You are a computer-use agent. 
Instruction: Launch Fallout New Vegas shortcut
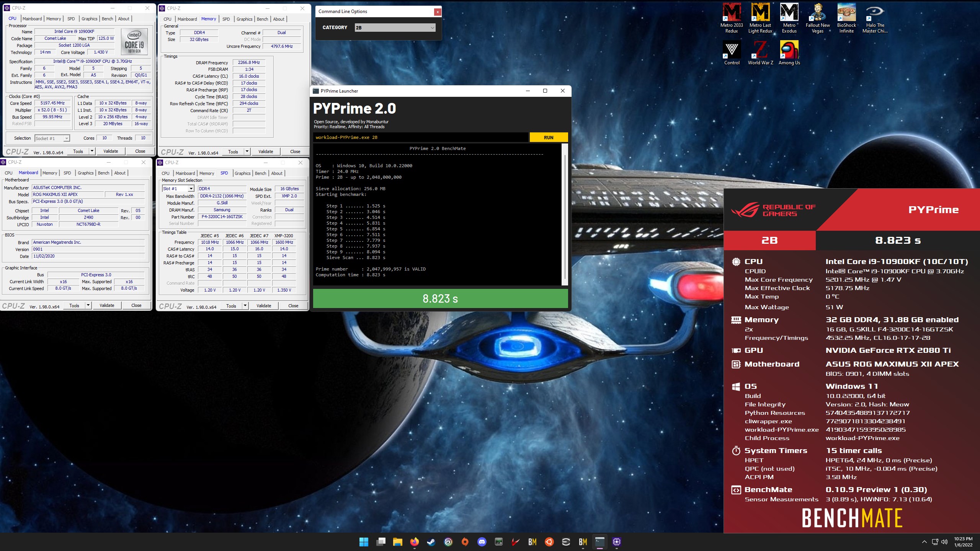click(818, 18)
